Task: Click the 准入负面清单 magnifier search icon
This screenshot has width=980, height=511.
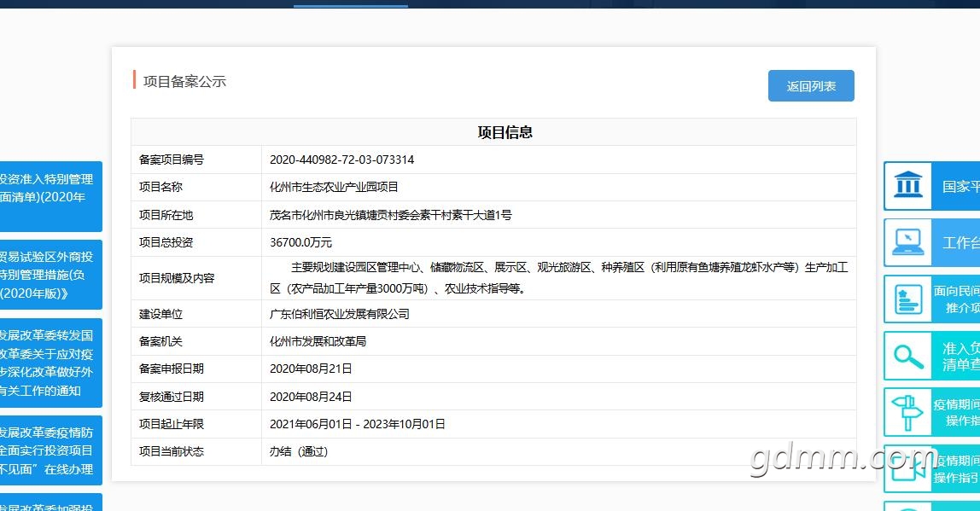Action: (x=908, y=356)
